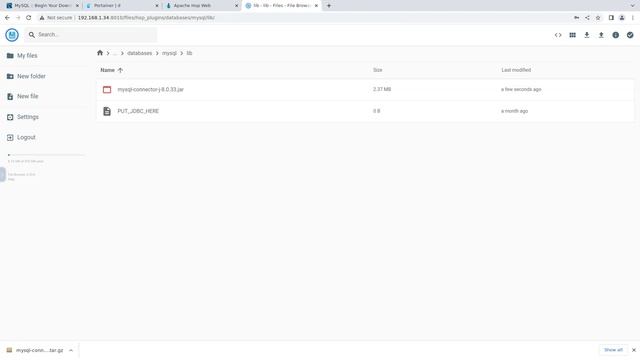Open the info icon in toolbar
Screen dimensions: 640x360
[616, 35]
